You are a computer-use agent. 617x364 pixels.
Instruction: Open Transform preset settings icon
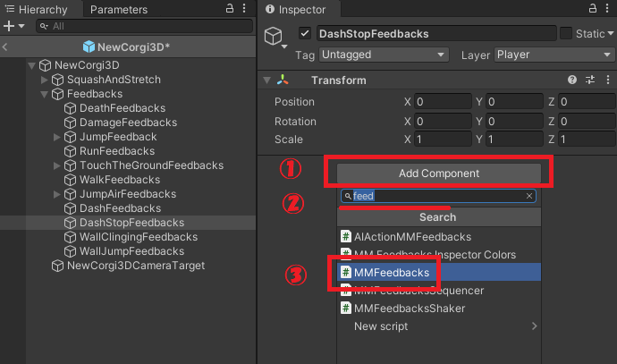click(x=590, y=80)
